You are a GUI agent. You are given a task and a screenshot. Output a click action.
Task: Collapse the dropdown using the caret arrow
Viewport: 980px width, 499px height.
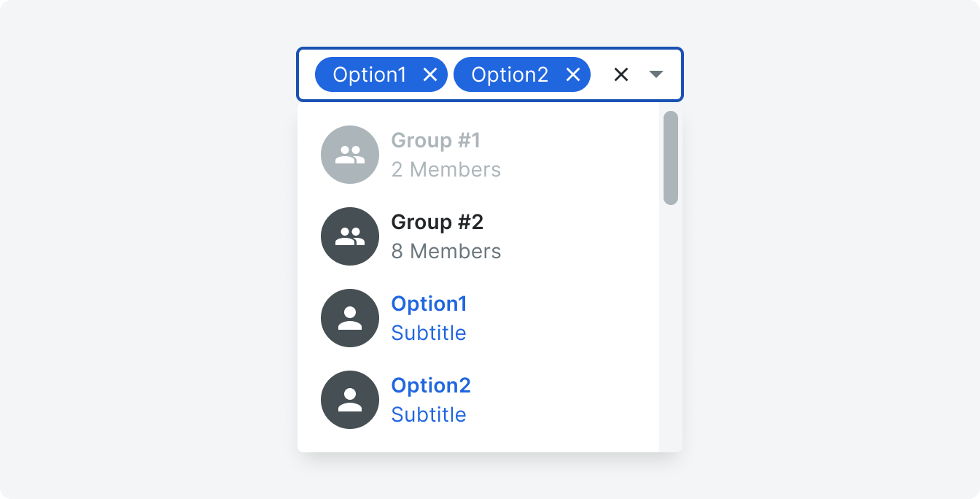[656, 74]
